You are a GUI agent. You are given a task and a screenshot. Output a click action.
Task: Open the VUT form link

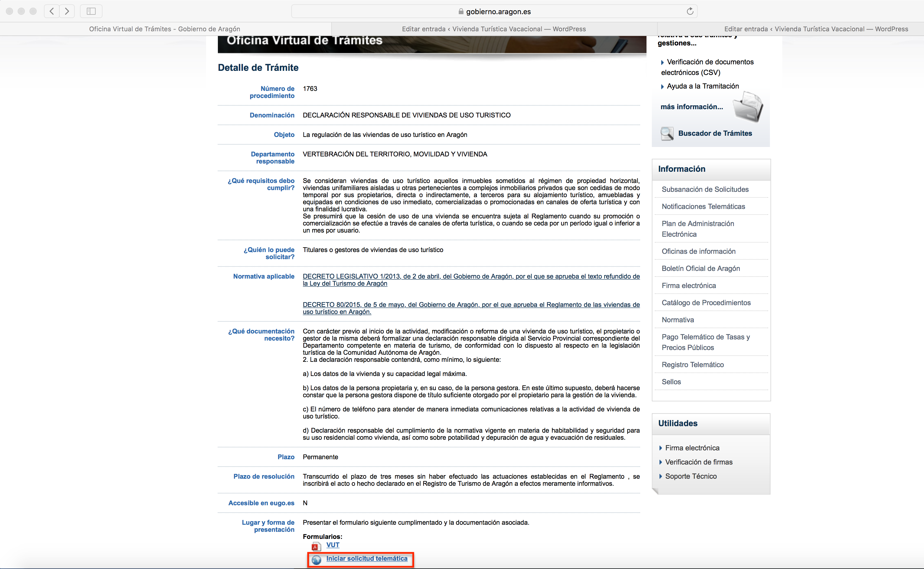tap(333, 545)
